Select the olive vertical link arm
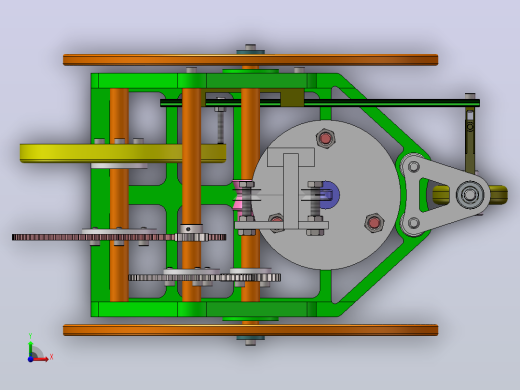 tap(470, 140)
